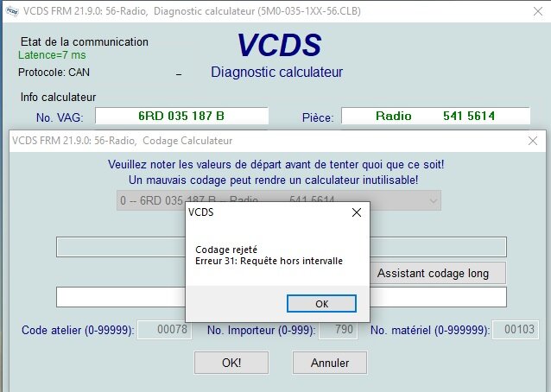Click the Annuler button

tap(330, 363)
